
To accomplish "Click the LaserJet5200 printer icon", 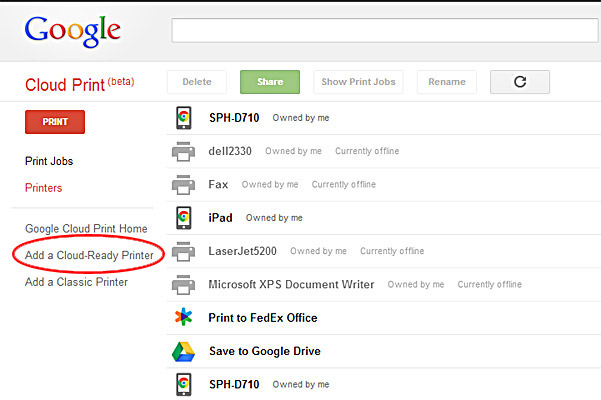I will [x=183, y=251].
